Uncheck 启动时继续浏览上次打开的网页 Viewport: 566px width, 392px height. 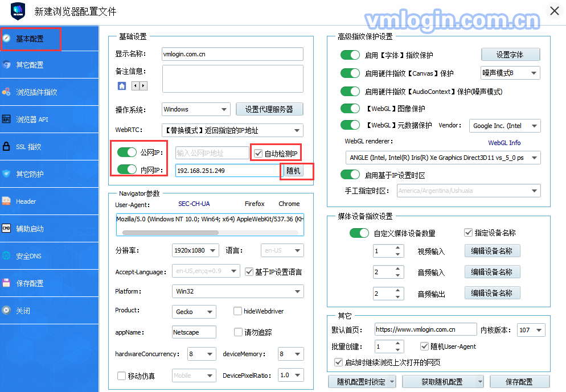coord(339,362)
